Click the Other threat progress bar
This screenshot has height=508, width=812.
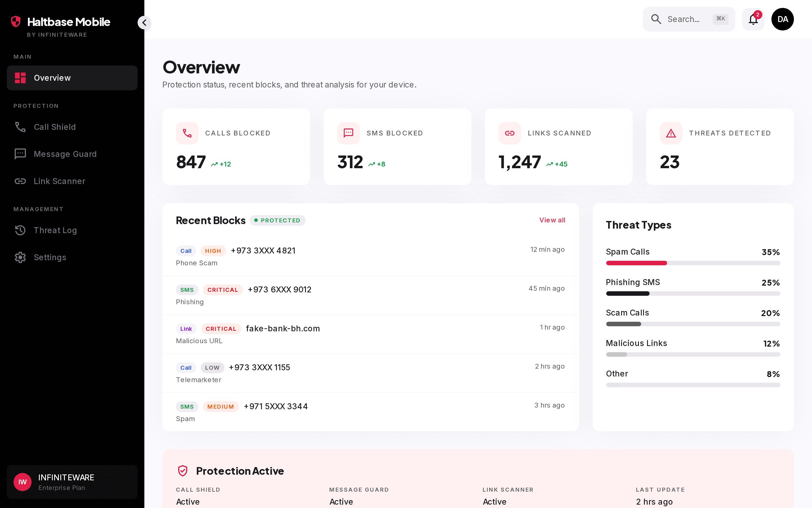tap(693, 385)
